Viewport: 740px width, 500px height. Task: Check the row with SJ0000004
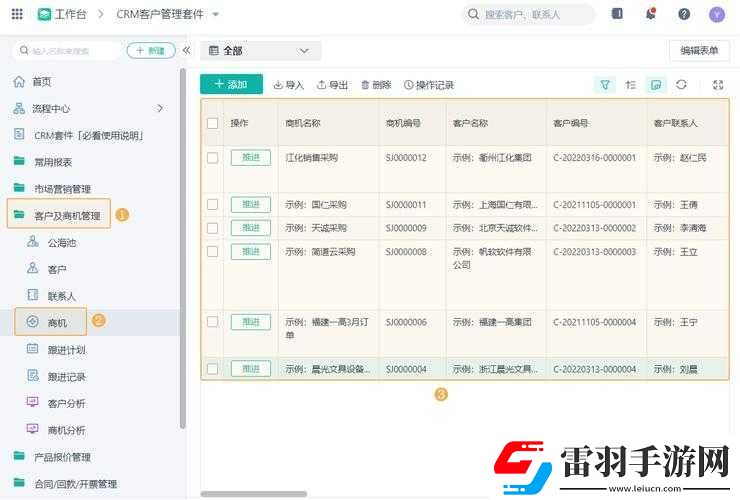[212, 369]
